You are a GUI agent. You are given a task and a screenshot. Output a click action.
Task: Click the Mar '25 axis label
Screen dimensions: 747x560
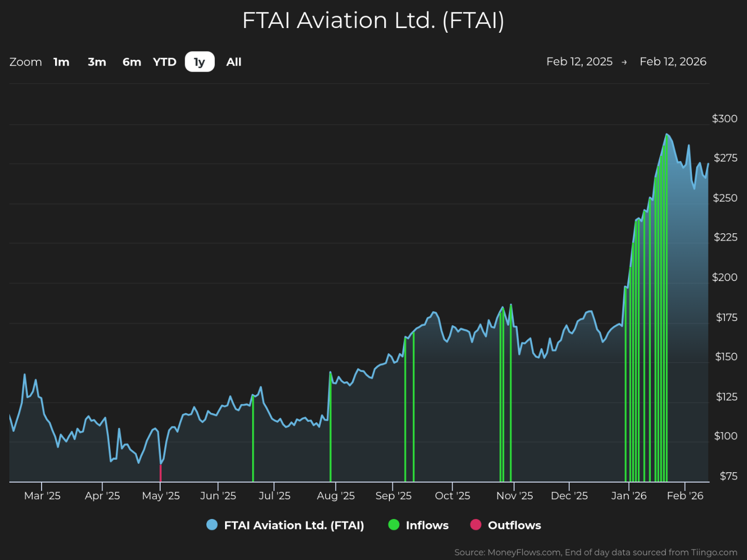pos(42,496)
